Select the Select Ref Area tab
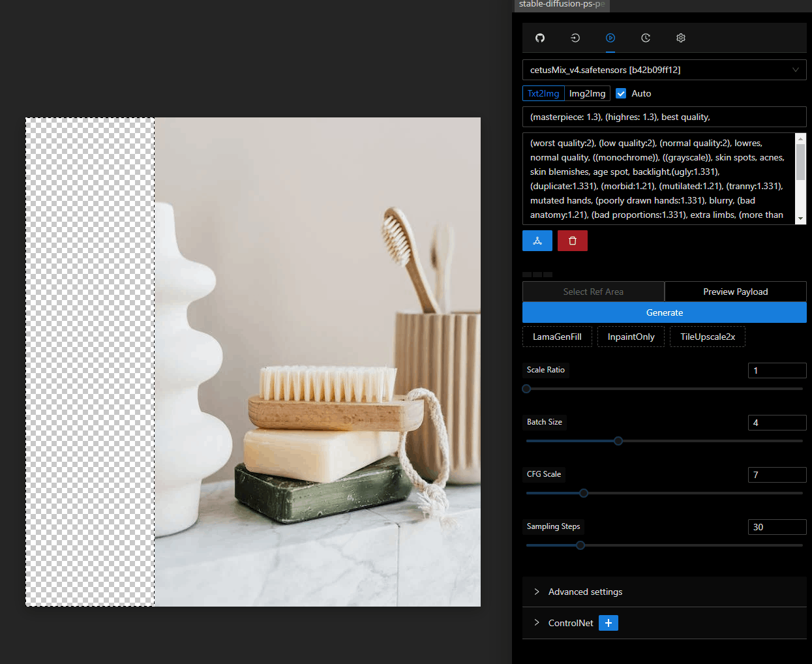Screen dimensions: 812x664 click(594, 292)
